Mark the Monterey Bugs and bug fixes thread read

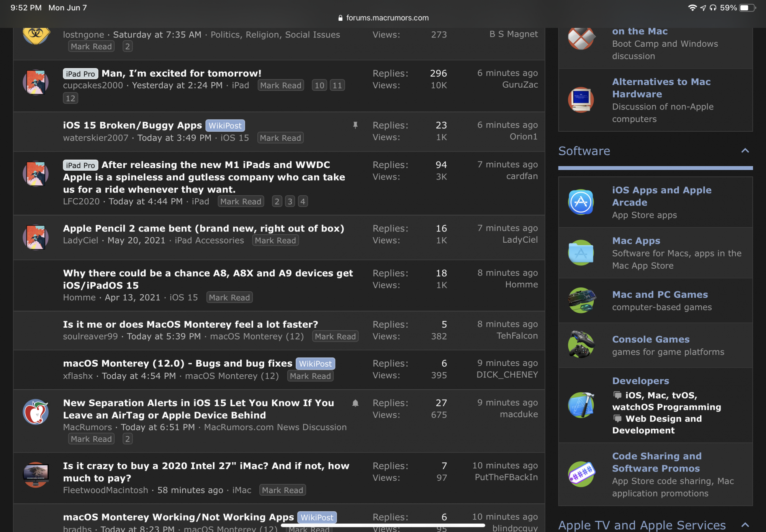310,376
